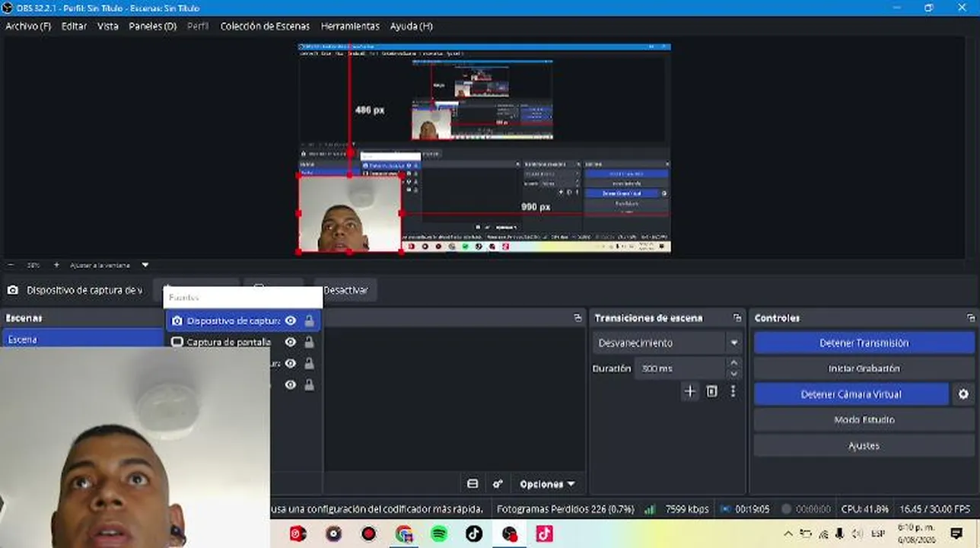Toggle Modo Estudio
The width and height of the screenshot is (980, 548).
point(864,420)
